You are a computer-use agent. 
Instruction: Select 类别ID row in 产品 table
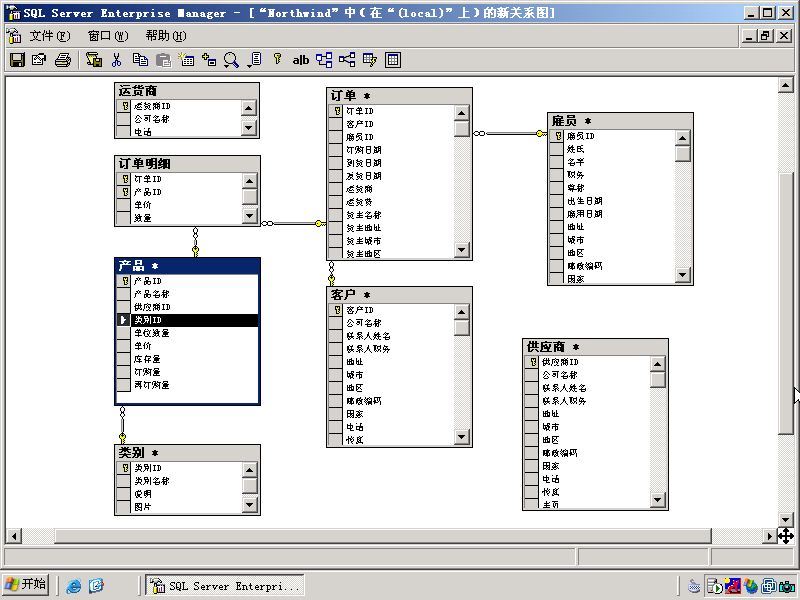[187, 320]
